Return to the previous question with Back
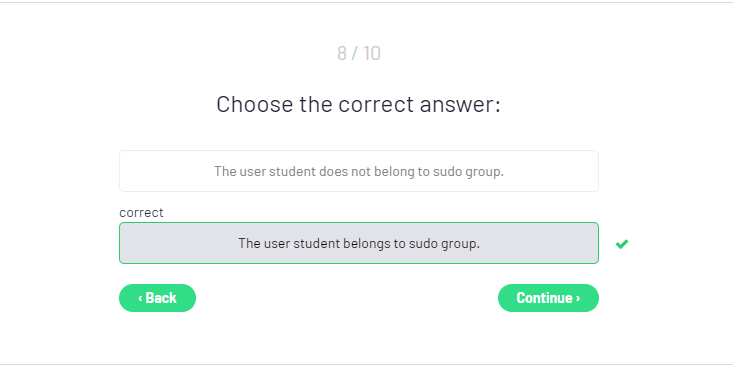 (x=158, y=298)
